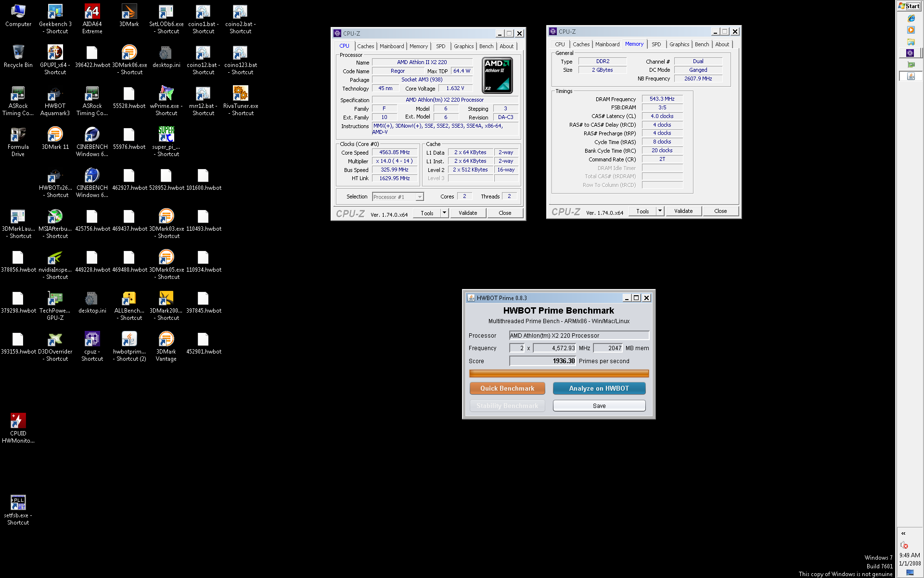
Task: Expand hidden system tray icons chevron
Action: pyautogui.click(x=903, y=533)
